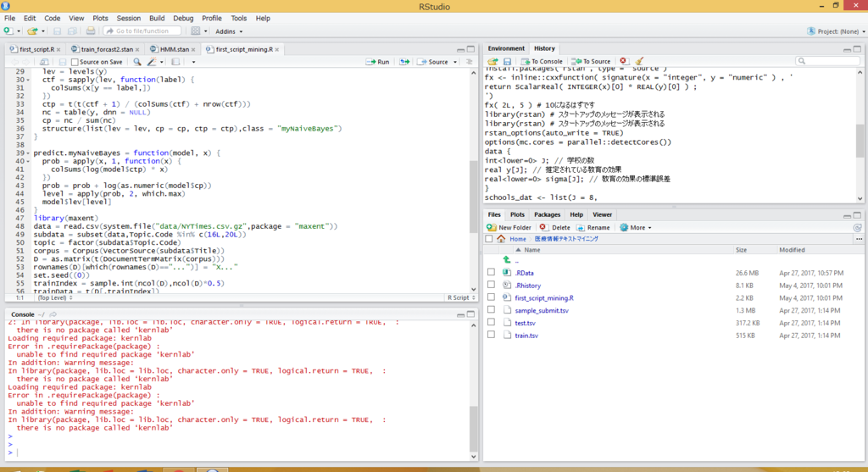This screenshot has height=472, width=868.
Task: Click the Go to file/function field
Action: (142, 31)
